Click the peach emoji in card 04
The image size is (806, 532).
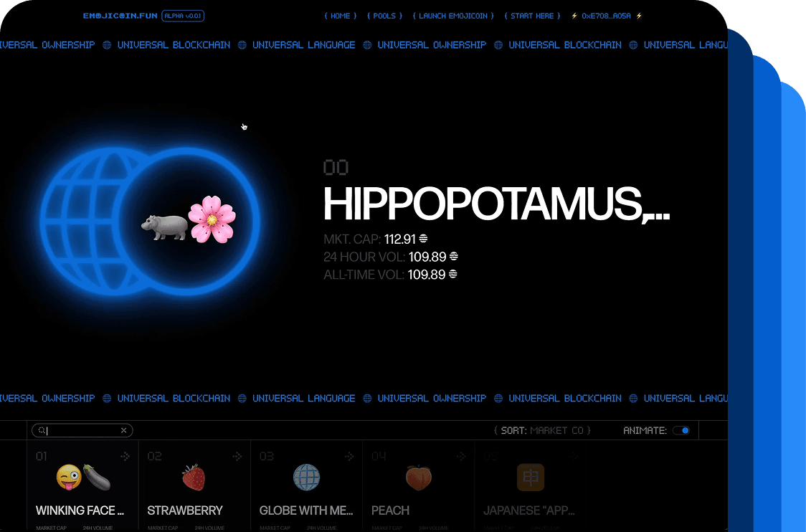418,478
